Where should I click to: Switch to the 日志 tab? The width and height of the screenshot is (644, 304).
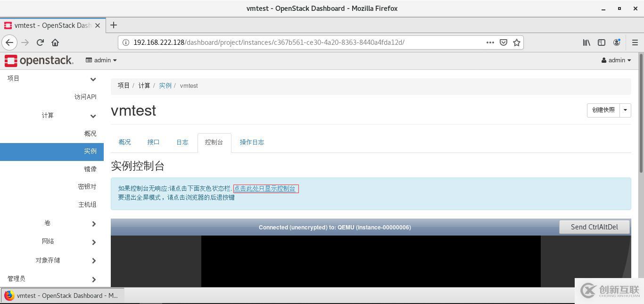182,142
